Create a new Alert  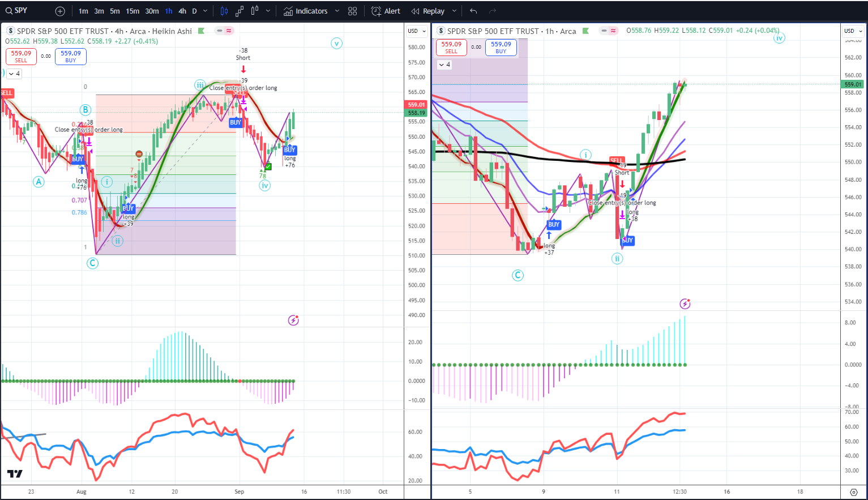coord(386,11)
